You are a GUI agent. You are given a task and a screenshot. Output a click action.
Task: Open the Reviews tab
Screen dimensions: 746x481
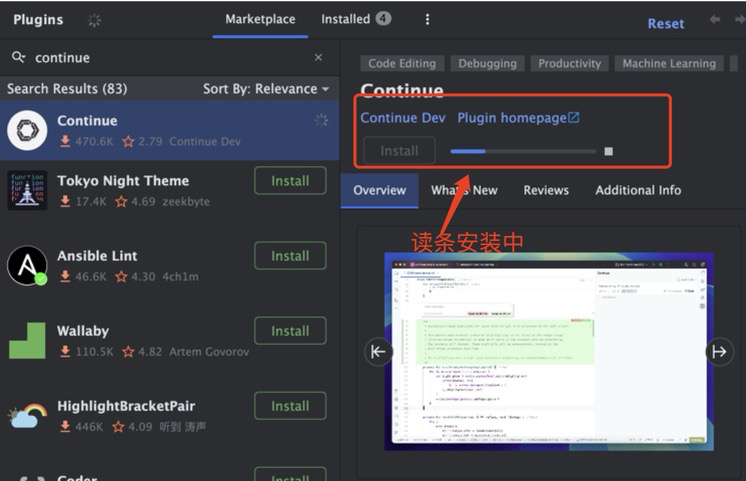click(546, 190)
